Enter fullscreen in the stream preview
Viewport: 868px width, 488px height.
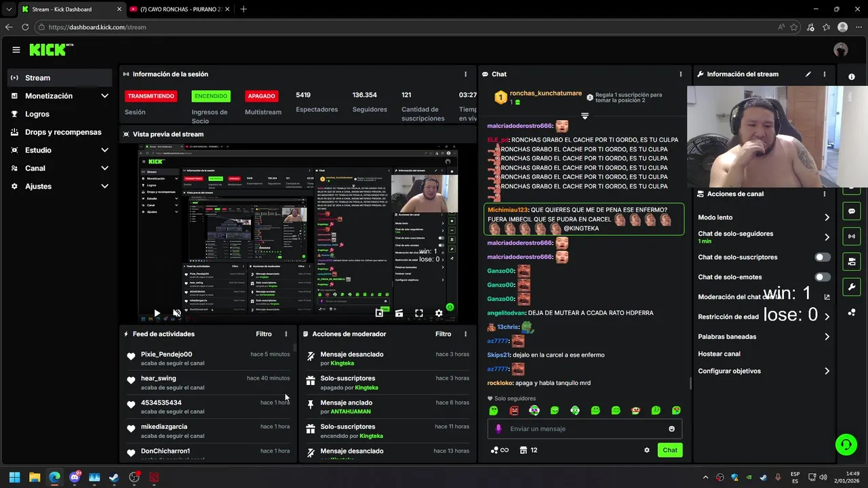(x=419, y=313)
